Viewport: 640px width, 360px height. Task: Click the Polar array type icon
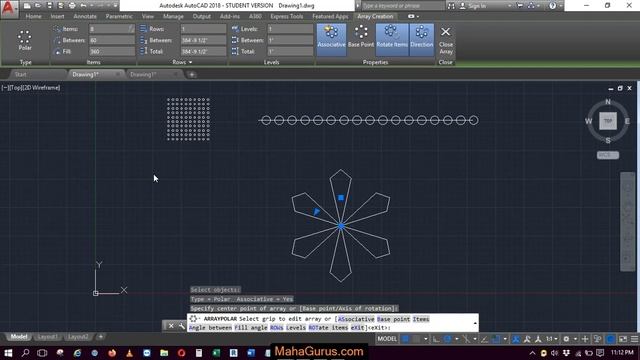click(x=25, y=40)
